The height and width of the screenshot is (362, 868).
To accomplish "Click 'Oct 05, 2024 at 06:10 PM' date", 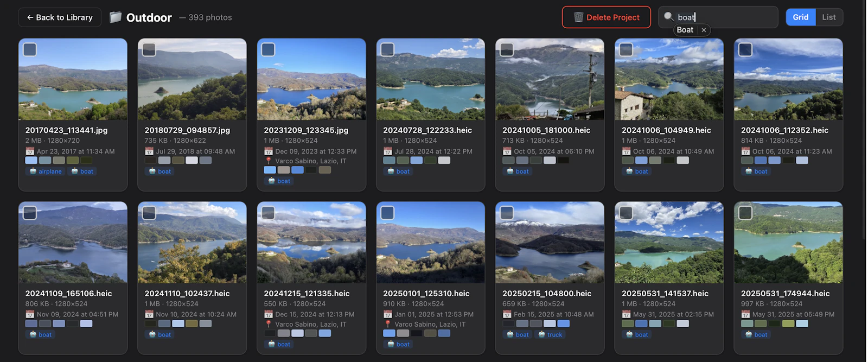I will [x=554, y=151].
